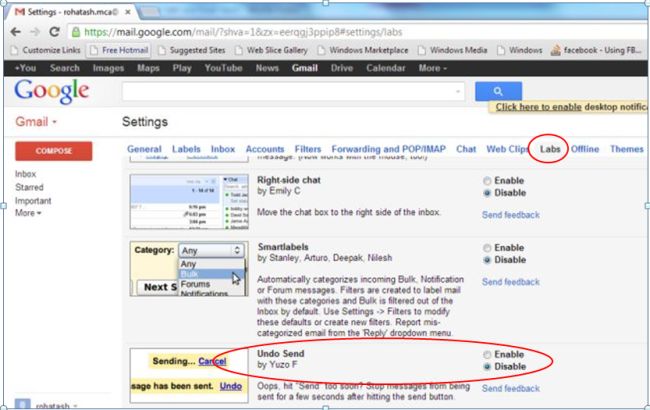The image size is (650, 410).
Task: Click the Google logo
Action: tap(51, 92)
